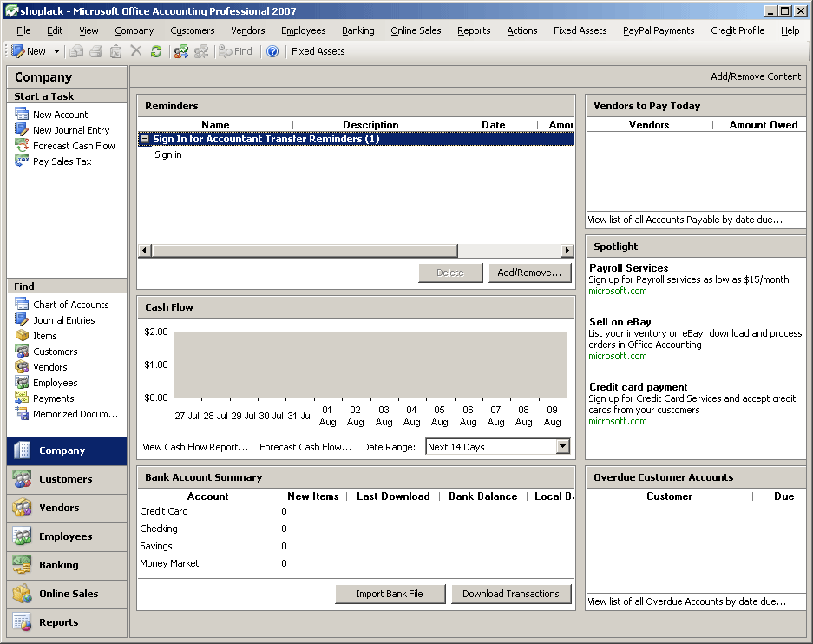Click Customers icon in the Find list
The width and height of the screenshot is (813, 644).
pos(22,351)
